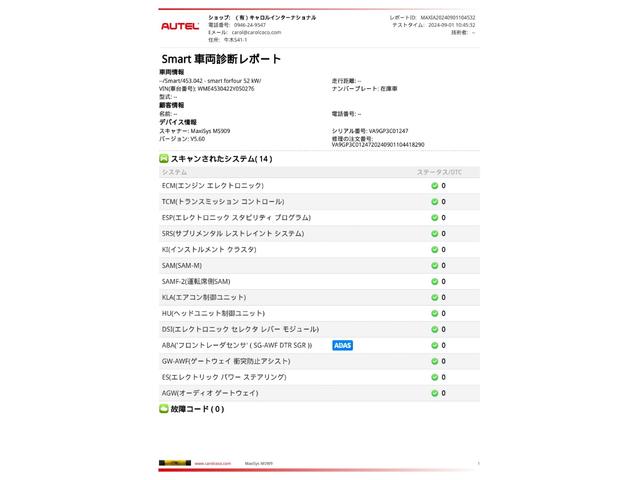Click the carol@carolcoco.com email address

[256, 32]
